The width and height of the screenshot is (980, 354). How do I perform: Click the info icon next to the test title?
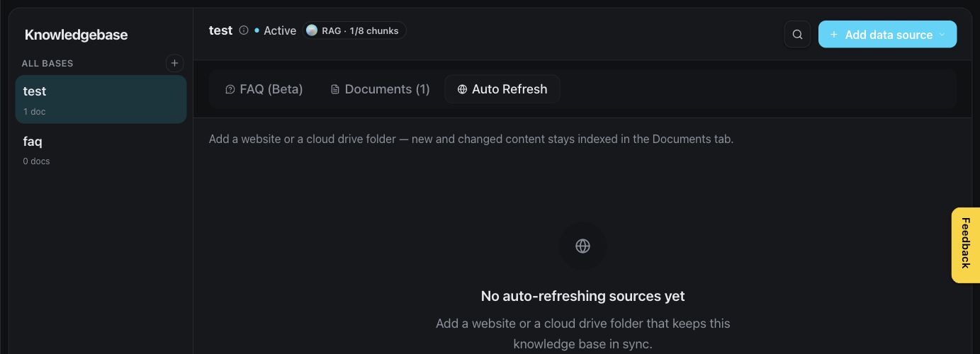click(x=244, y=30)
